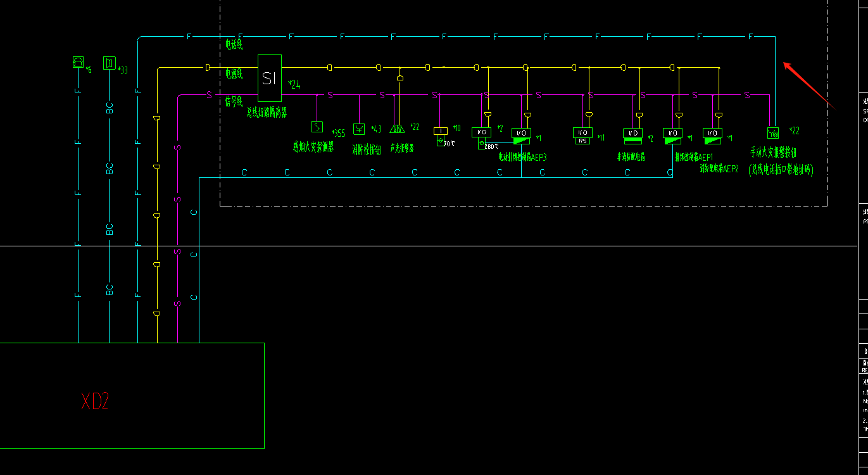Click the *43 quantity text
The height and width of the screenshot is (475, 868).
click(x=376, y=129)
